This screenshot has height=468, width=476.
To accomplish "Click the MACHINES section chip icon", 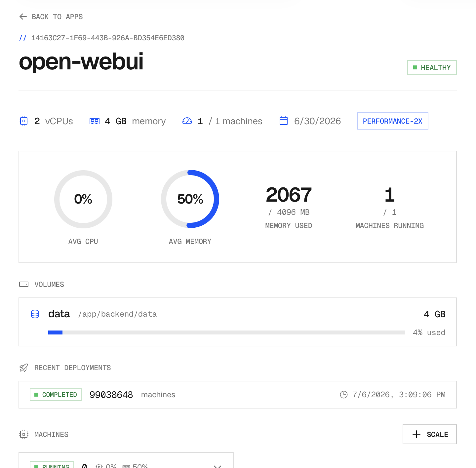I will point(24,434).
